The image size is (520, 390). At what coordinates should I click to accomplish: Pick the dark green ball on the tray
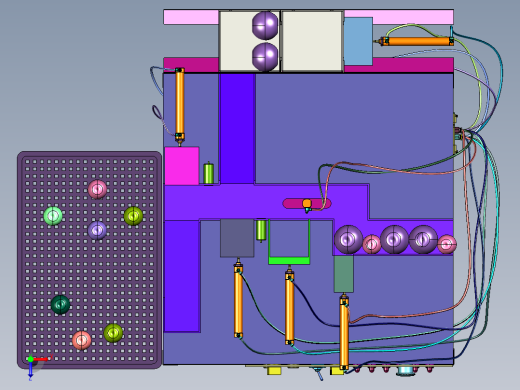coord(60,305)
